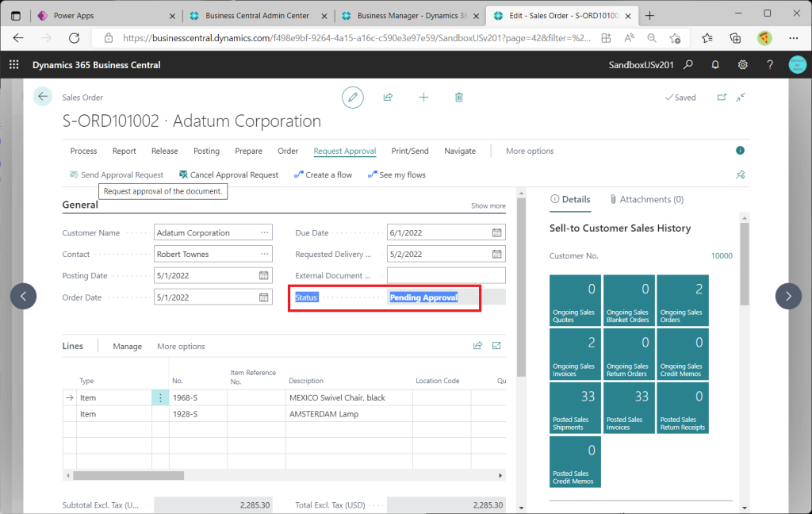
Task: Look up Customer Name with ellipsis button
Action: point(265,232)
